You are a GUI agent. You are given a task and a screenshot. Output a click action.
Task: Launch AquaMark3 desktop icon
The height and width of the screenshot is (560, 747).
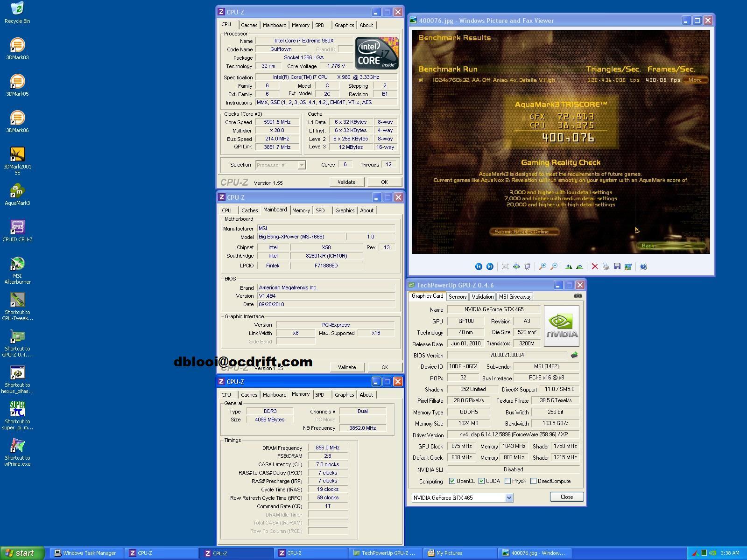17,194
